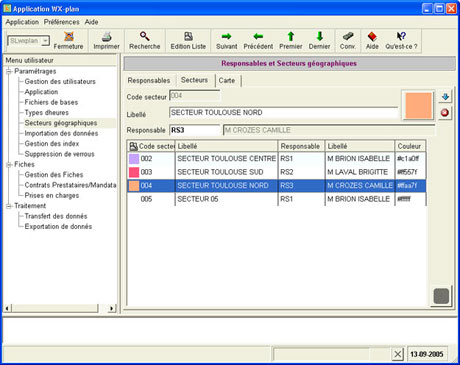Click the Couleur column header
The image size is (460, 365).
(x=410, y=146)
